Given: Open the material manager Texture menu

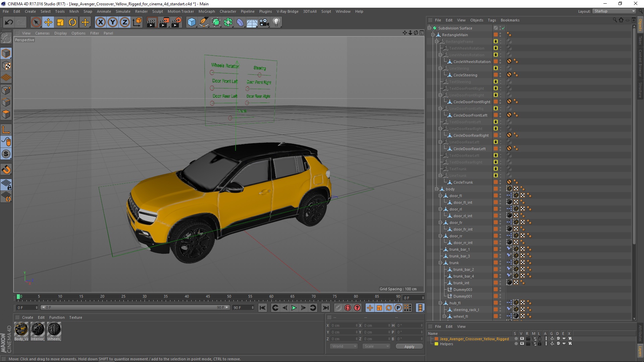Looking at the screenshot, I should click(75, 317).
